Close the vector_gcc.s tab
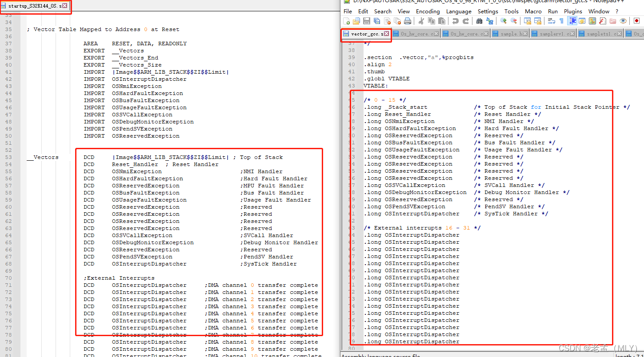The width and height of the screenshot is (644, 357). [x=386, y=34]
